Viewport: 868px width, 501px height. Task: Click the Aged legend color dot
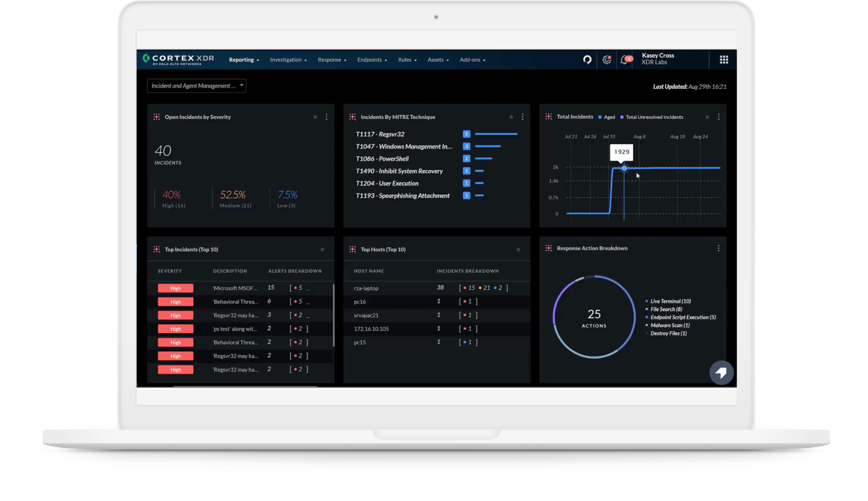[600, 117]
